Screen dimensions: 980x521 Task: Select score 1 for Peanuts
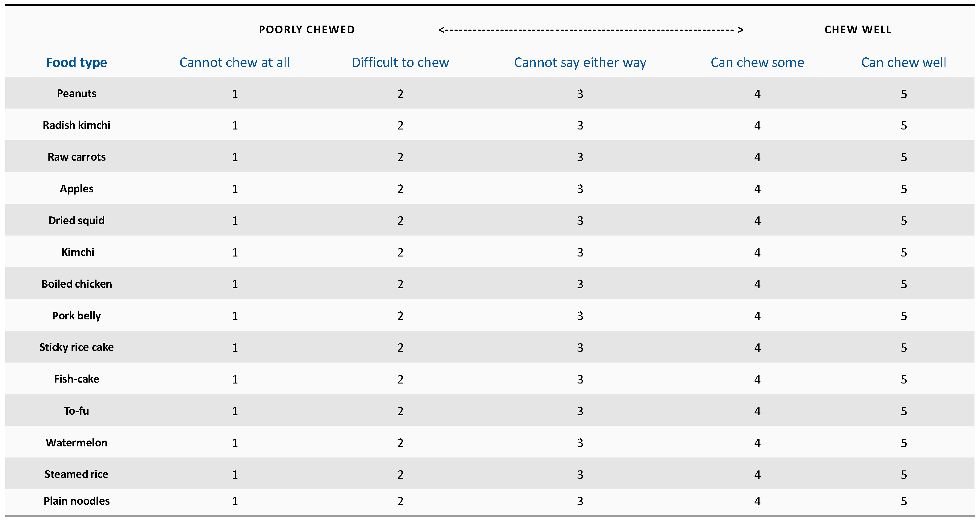[x=235, y=94]
